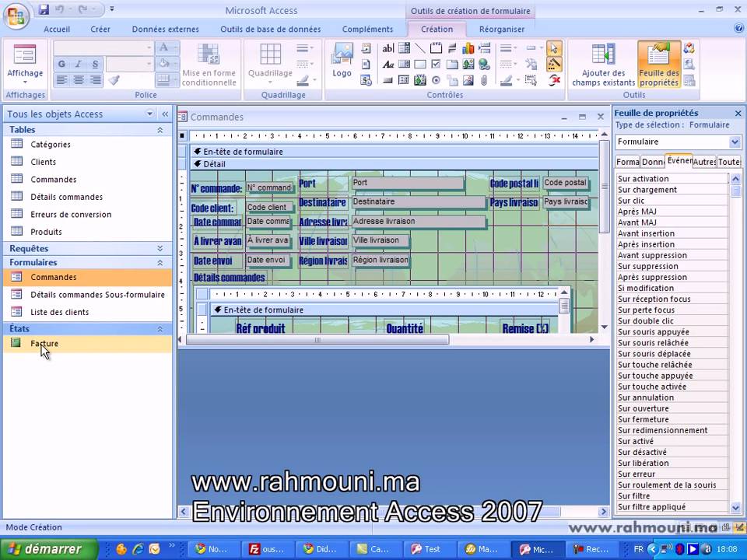Toggle underline (S) formatting
747x560 pixels.
95,65
